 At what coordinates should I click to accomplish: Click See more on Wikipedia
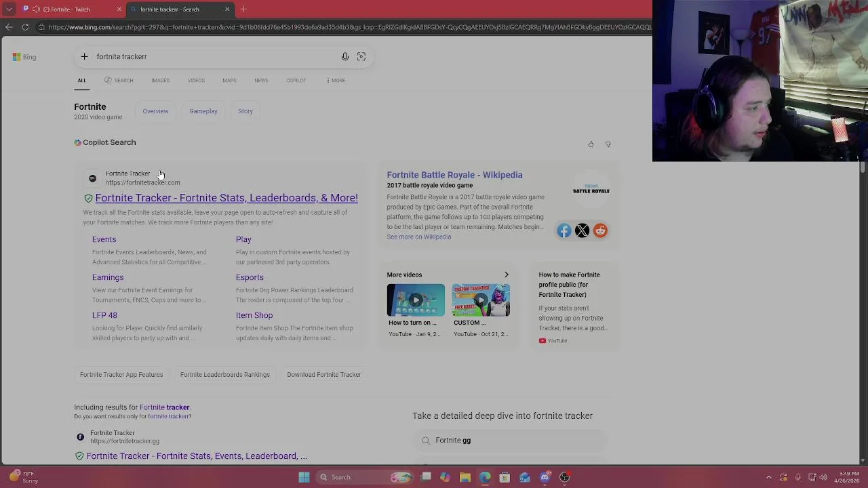tap(418, 237)
